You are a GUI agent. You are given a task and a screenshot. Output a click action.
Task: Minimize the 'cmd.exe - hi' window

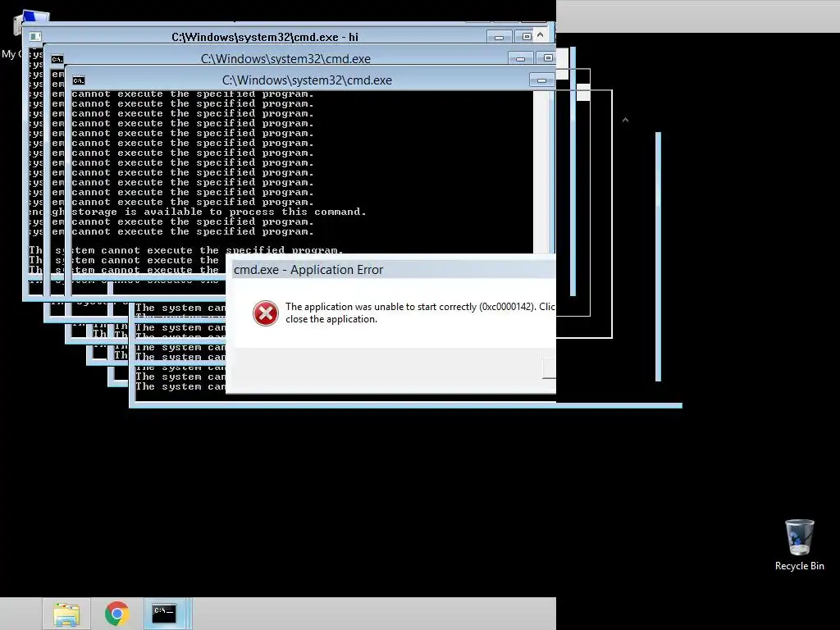click(x=499, y=37)
